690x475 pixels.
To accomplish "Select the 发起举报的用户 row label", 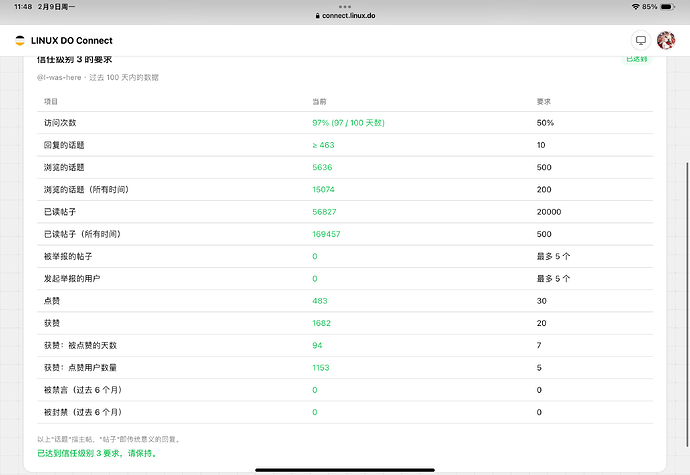I will tap(72, 279).
